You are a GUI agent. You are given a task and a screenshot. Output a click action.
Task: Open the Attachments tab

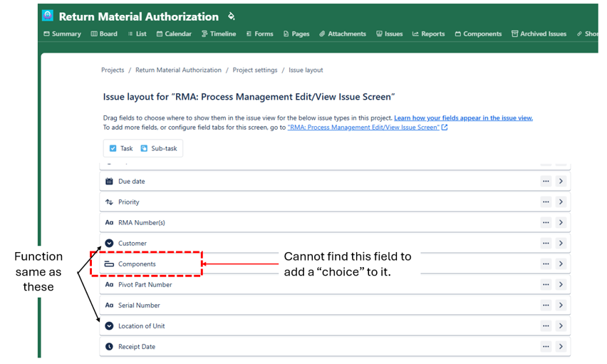343,34
